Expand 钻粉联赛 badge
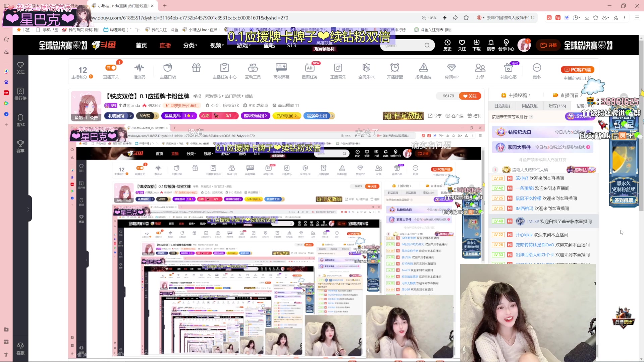 pyautogui.click(x=287, y=116)
